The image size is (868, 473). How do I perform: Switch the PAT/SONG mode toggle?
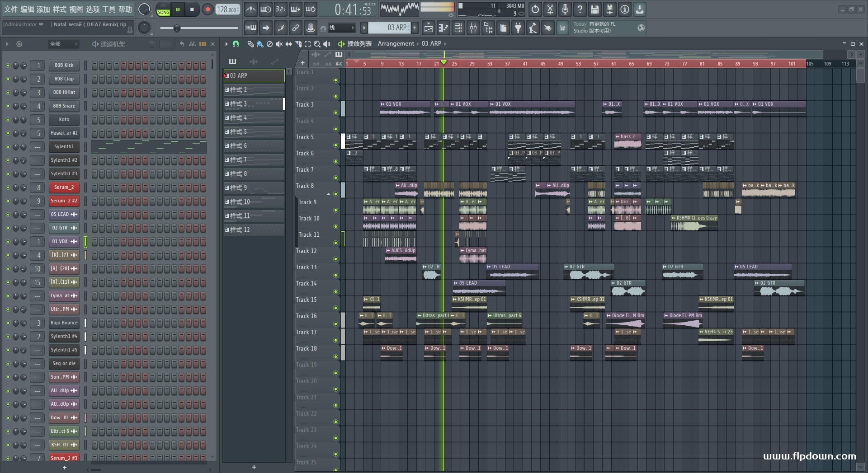pyautogui.click(x=163, y=9)
